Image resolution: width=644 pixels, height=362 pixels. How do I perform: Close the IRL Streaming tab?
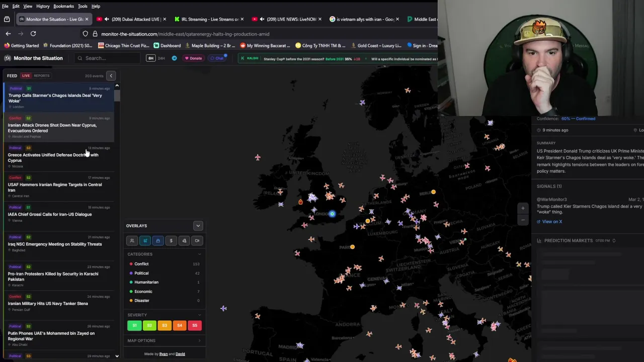coord(242,19)
